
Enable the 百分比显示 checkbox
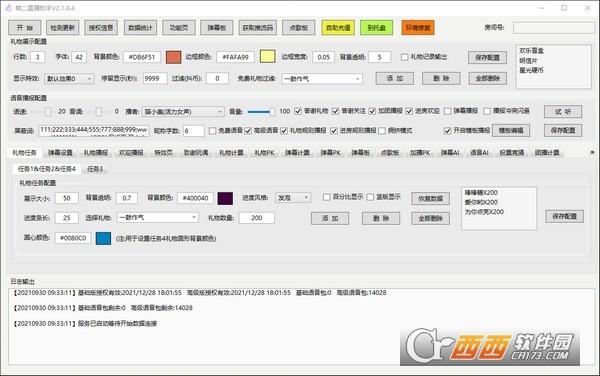(x=326, y=197)
